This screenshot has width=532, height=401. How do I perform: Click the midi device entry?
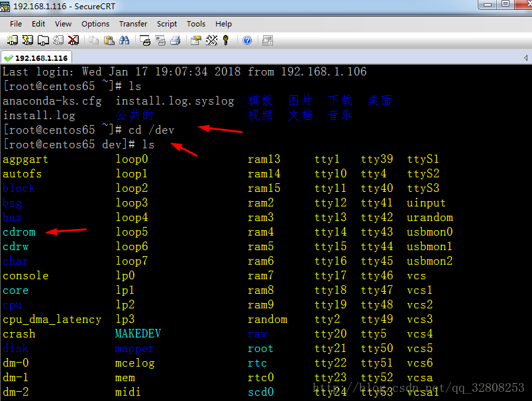pyautogui.click(x=128, y=392)
